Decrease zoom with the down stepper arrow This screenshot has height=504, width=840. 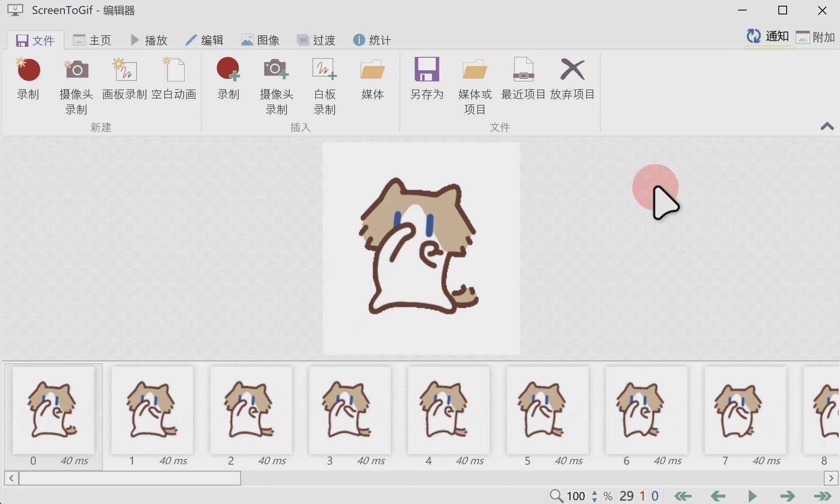tap(595, 500)
